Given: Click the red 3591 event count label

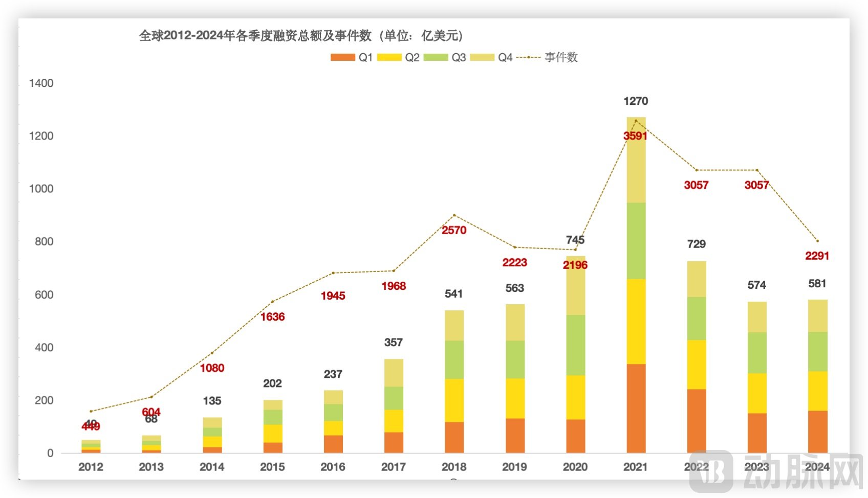Looking at the screenshot, I should click(x=635, y=136).
